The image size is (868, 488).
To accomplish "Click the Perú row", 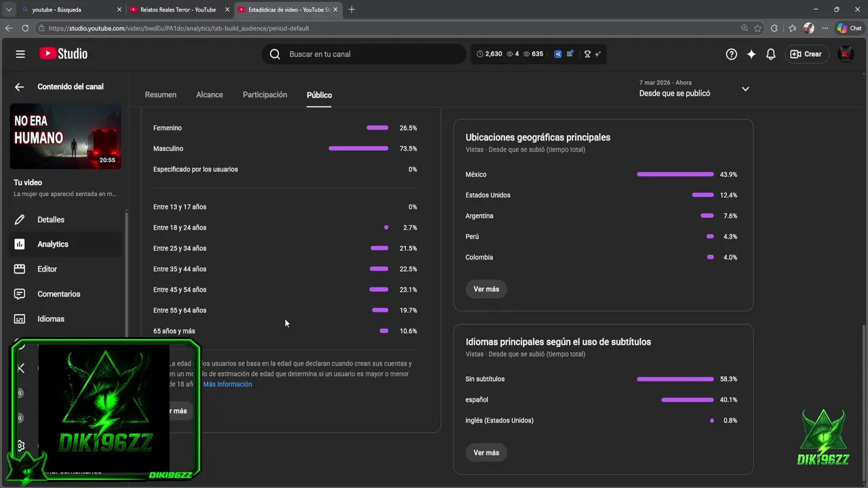I will click(x=601, y=237).
